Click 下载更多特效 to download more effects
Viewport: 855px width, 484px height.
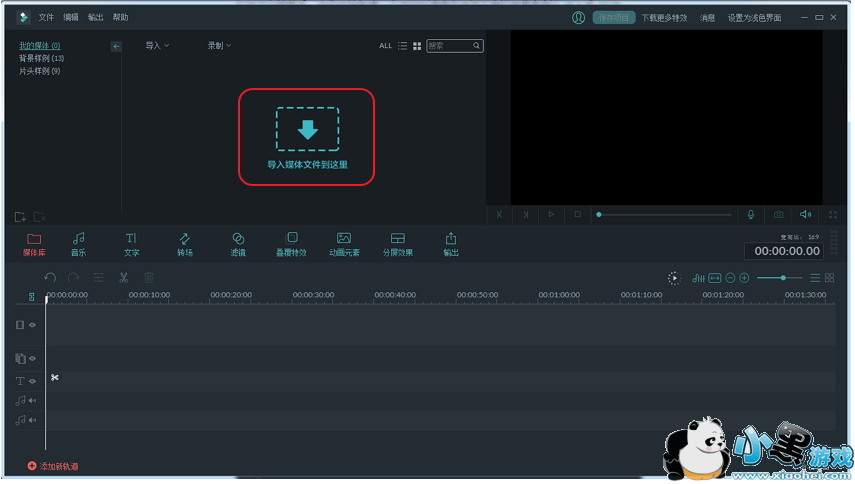click(665, 17)
